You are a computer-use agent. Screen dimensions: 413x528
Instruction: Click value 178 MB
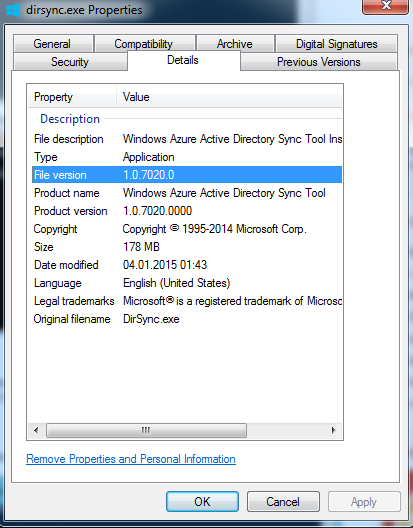coord(141,247)
